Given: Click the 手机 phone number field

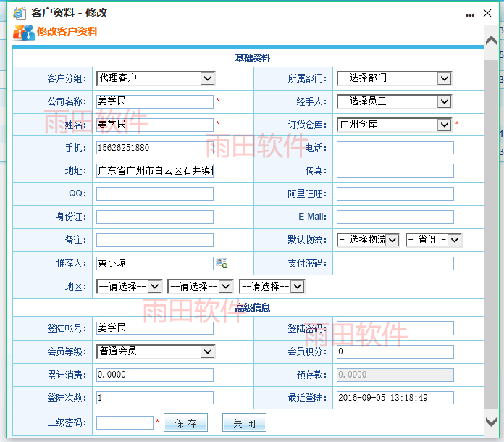Looking at the screenshot, I should (155, 148).
